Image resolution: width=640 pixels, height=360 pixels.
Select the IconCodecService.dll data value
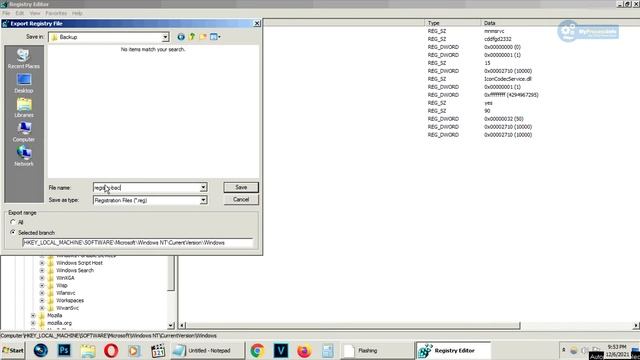[508, 79]
